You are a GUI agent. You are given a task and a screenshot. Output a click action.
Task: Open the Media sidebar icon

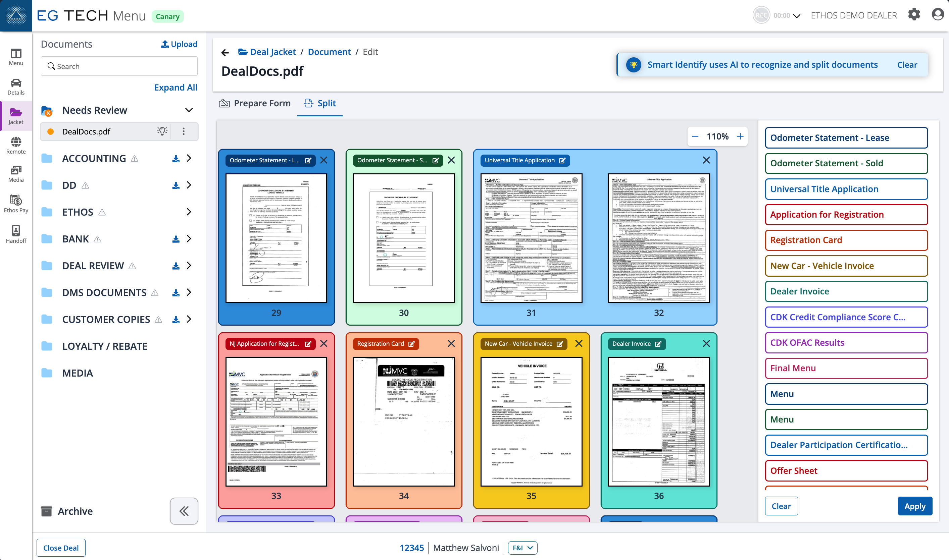point(16,174)
